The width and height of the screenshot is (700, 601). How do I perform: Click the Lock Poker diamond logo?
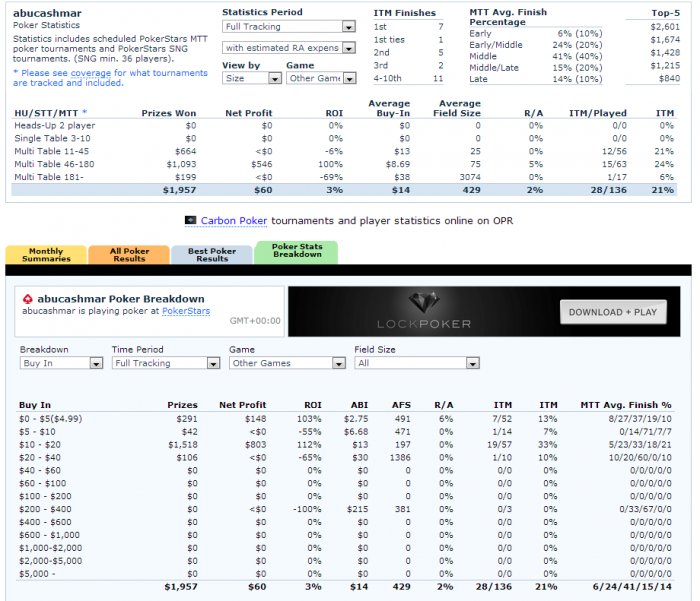point(424,302)
